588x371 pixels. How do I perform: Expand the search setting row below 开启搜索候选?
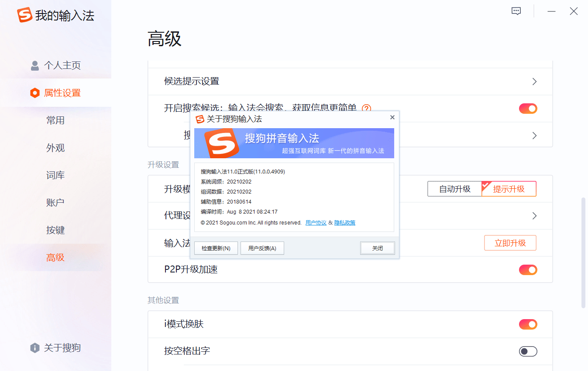point(534,136)
